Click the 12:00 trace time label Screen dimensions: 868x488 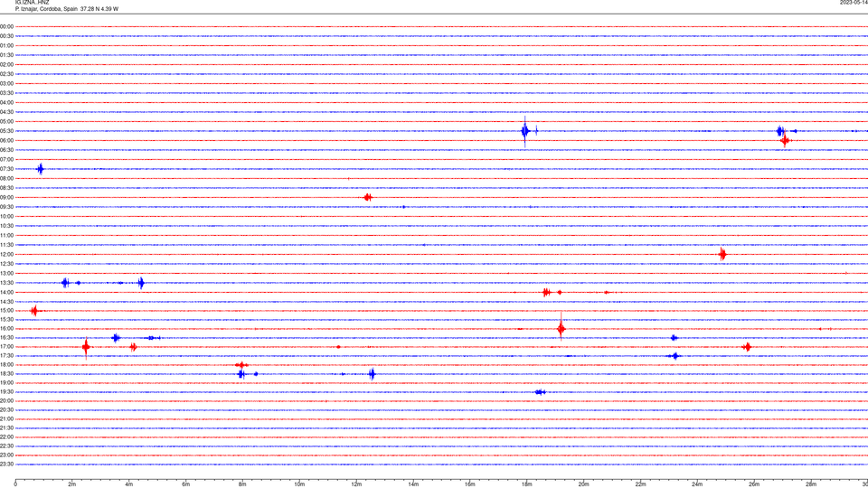6,255
